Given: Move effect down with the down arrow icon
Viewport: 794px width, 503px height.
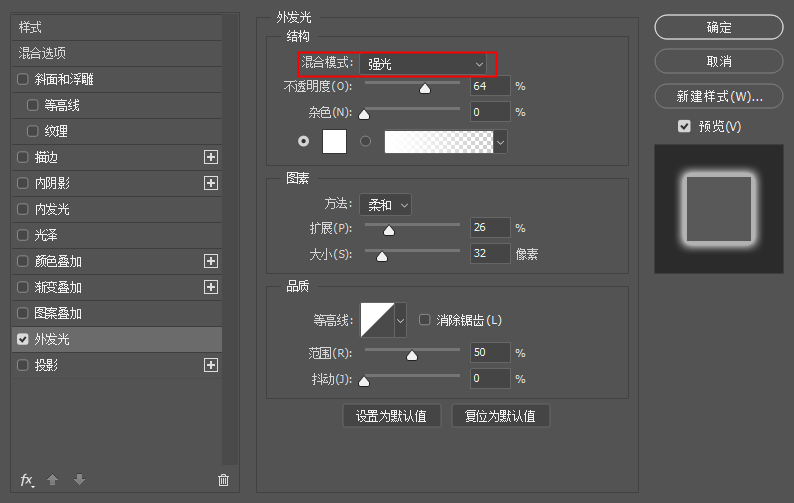Looking at the screenshot, I should click(x=79, y=479).
